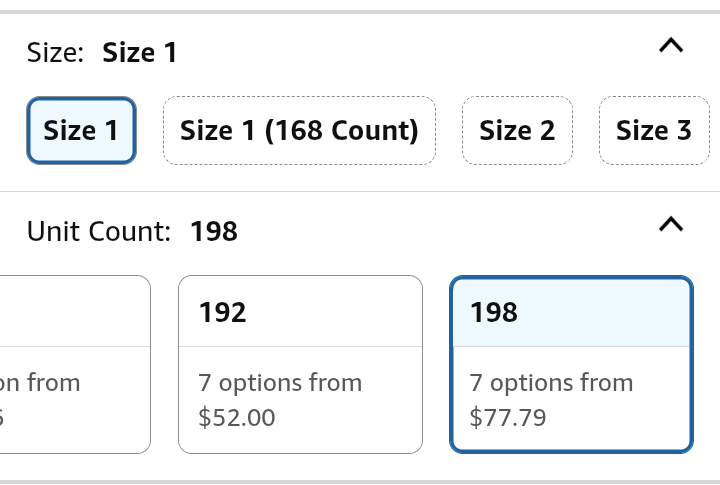The width and height of the screenshot is (720, 485).
Task: Click the highlighted 198 card title
Action: click(x=494, y=313)
